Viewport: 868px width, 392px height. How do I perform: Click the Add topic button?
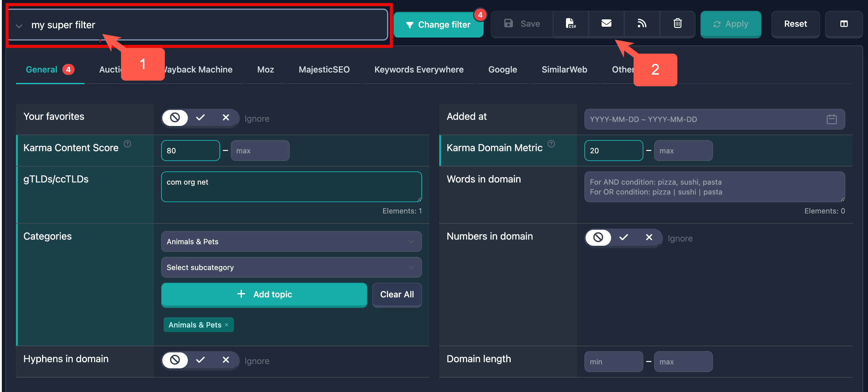point(264,294)
